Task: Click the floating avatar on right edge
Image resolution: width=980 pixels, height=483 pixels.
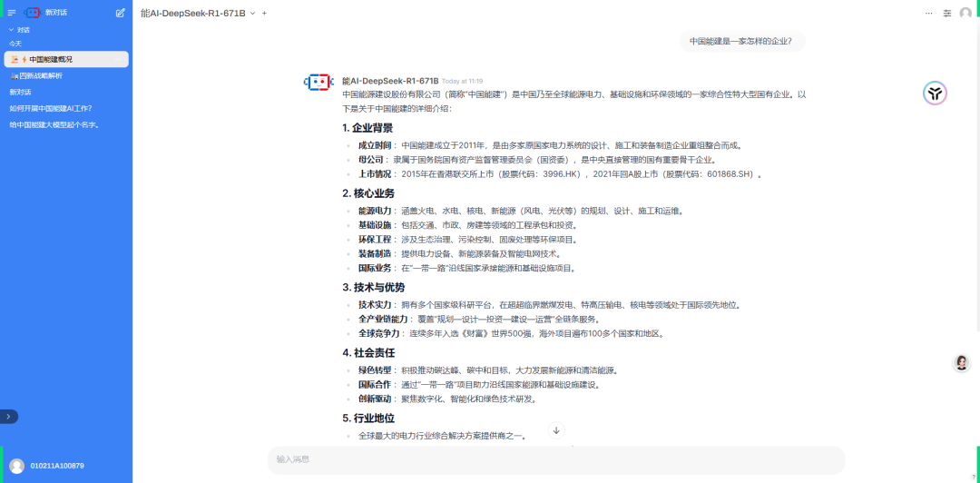Action: pyautogui.click(x=961, y=363)
